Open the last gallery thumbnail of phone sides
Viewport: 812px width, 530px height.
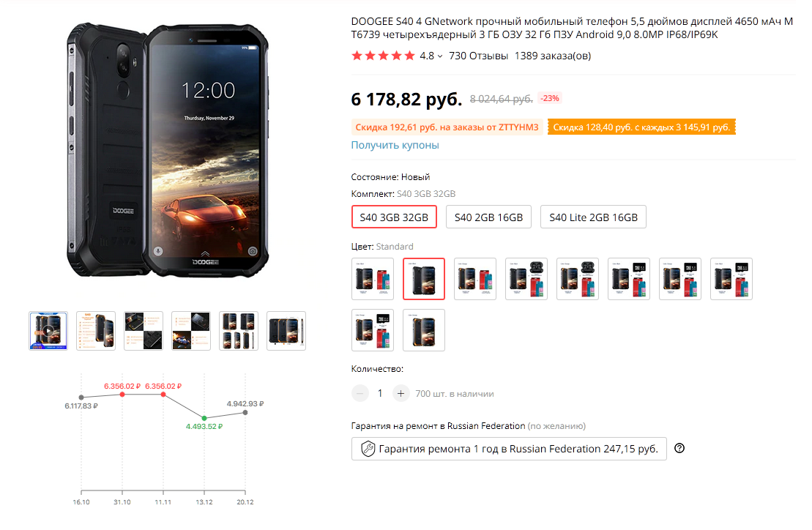click(286, 330)
